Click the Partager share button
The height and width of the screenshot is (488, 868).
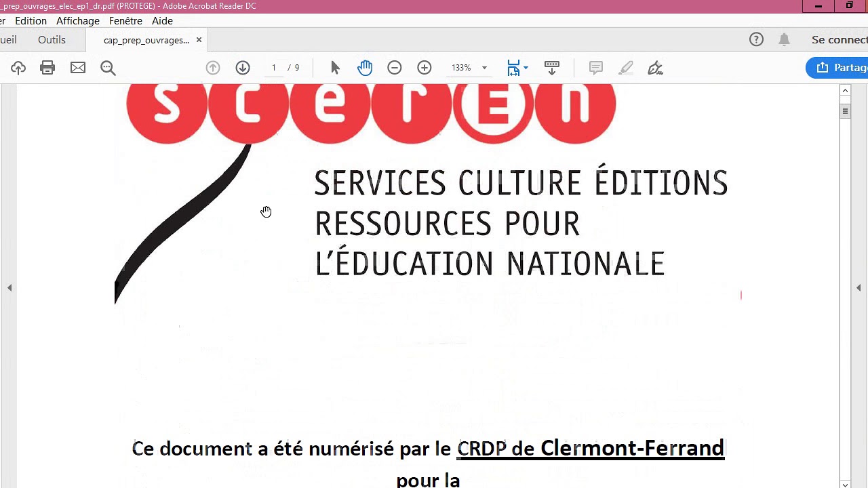[x=838, y=68]
